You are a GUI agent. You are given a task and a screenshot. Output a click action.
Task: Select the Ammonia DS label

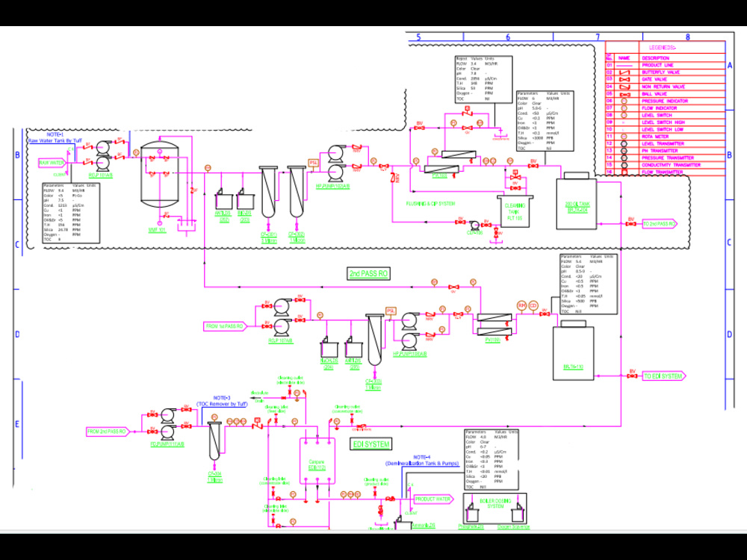[424, 526]
